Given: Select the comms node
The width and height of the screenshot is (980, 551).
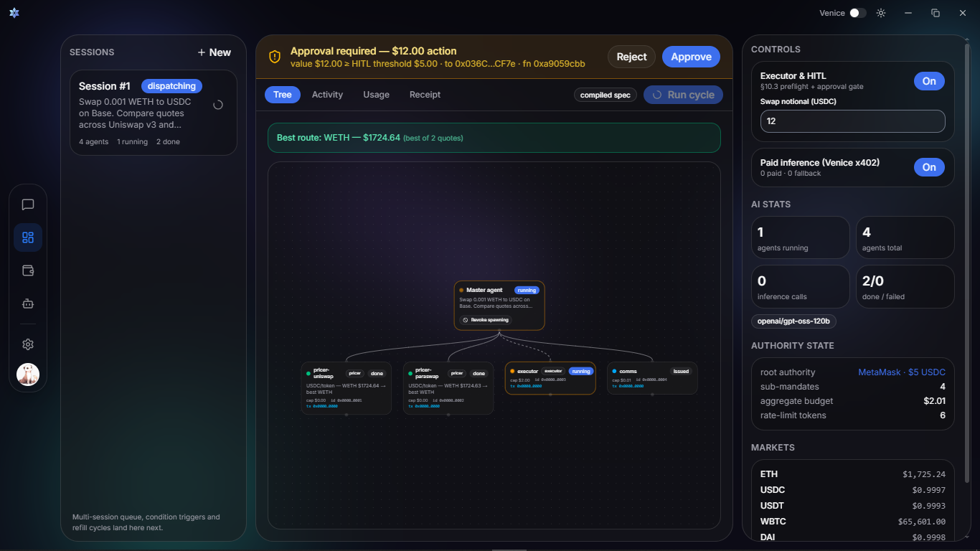Looking at the screenshot, I should [652, 378].
